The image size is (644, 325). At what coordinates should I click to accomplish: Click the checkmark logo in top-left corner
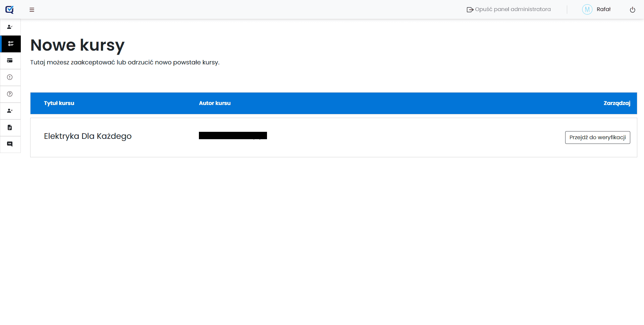point(9,10)
